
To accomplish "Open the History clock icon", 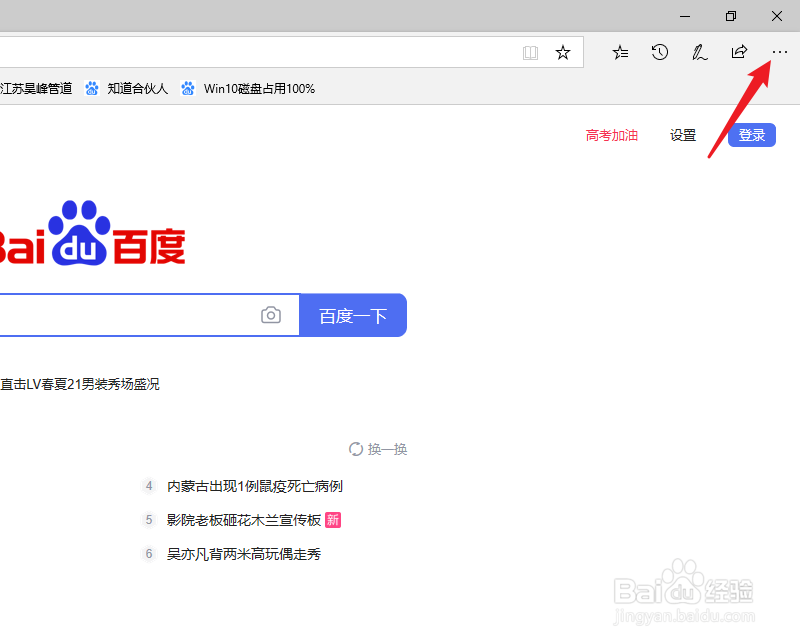I will 660,52.
